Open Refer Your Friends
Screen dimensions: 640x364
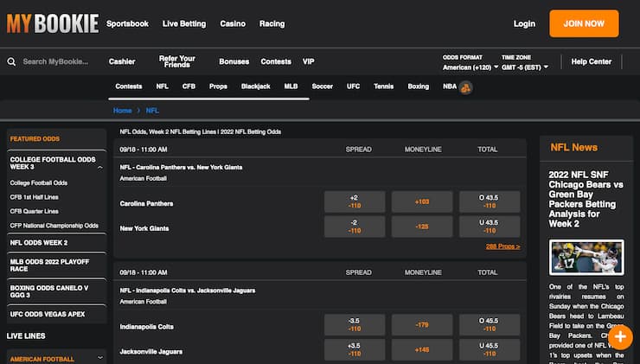[x=176, y=61]
